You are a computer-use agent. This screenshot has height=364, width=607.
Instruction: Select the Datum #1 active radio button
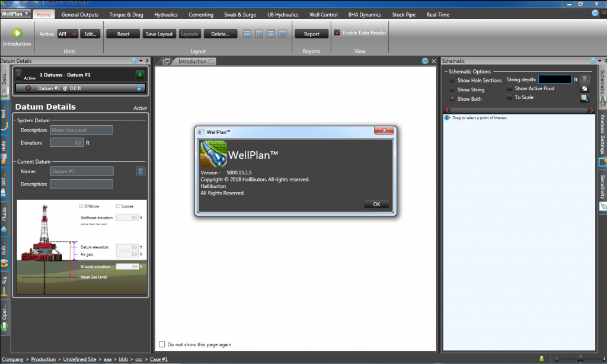(x=28, y=88)
